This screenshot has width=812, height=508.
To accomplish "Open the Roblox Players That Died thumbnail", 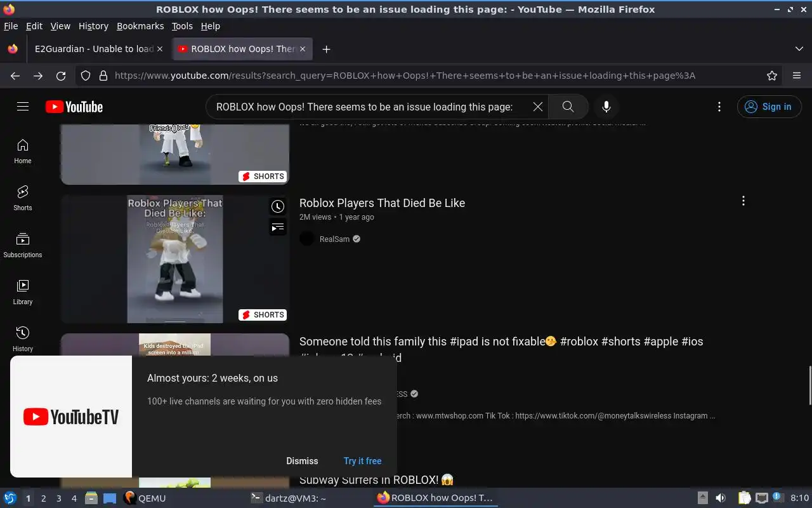I will pyautogui.click(x=175, y=259).
